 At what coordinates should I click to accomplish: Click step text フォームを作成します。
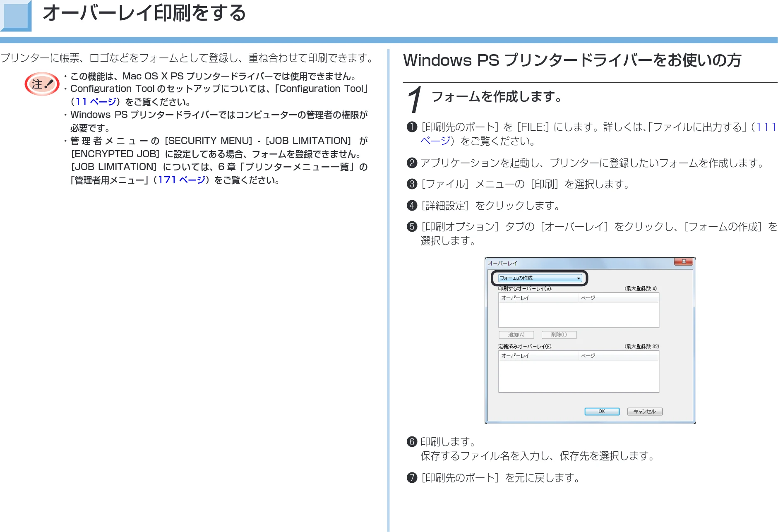click(497, 96)
